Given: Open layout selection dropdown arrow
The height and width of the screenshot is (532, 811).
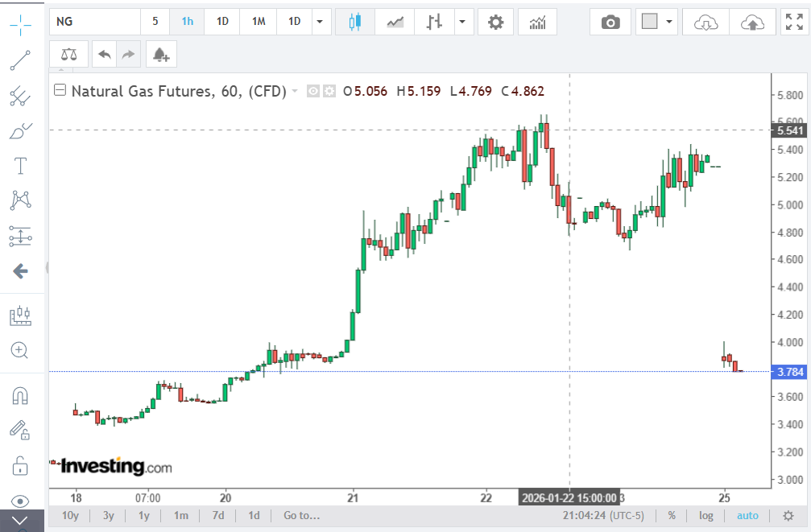Looking at the screenshot, I should pyautogui.click(x=669, y=22).
